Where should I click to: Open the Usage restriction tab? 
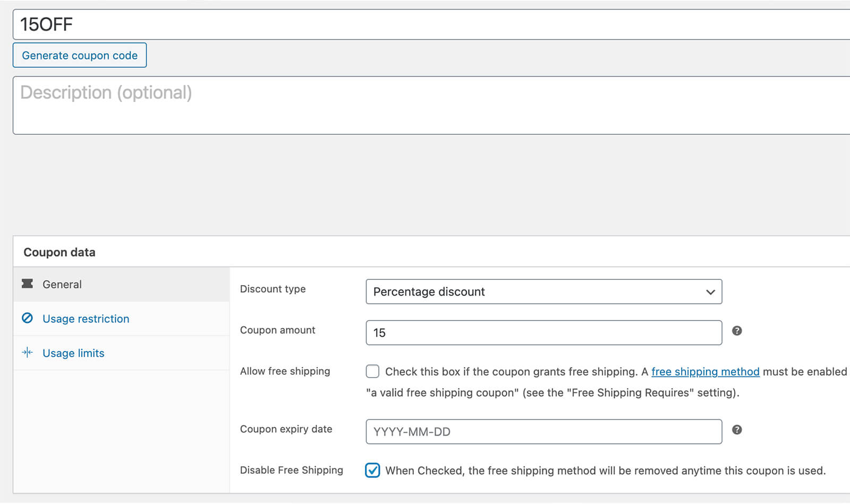tap(86, 319)
